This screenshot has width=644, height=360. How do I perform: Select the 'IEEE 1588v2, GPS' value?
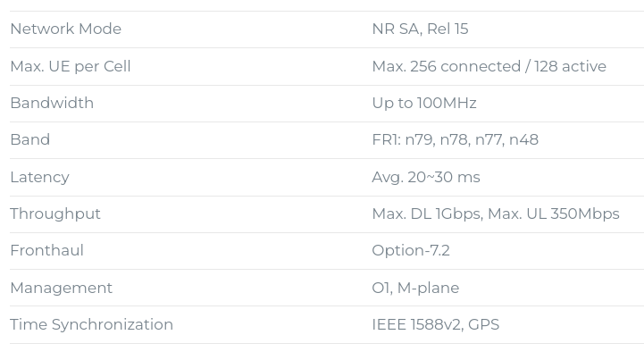pos(436,324)
